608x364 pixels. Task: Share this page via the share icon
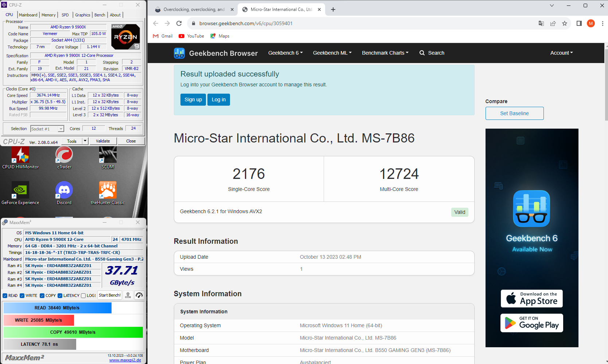553,23
